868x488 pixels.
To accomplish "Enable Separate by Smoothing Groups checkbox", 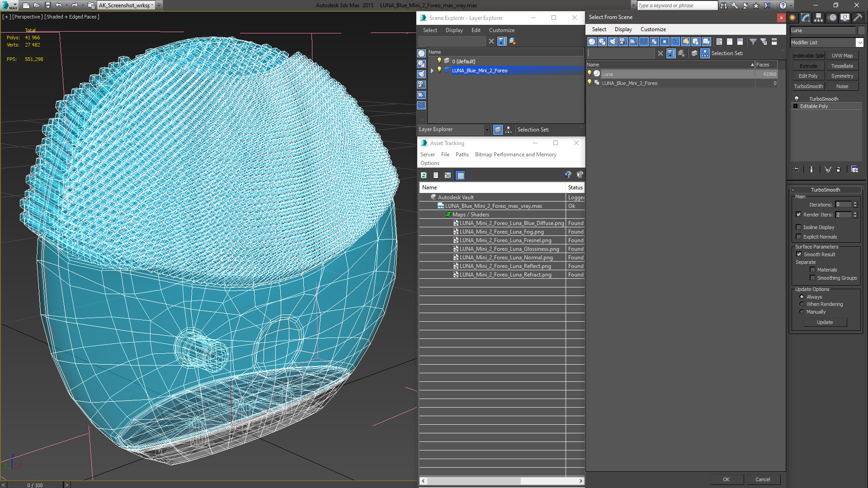I will (812, 278).
